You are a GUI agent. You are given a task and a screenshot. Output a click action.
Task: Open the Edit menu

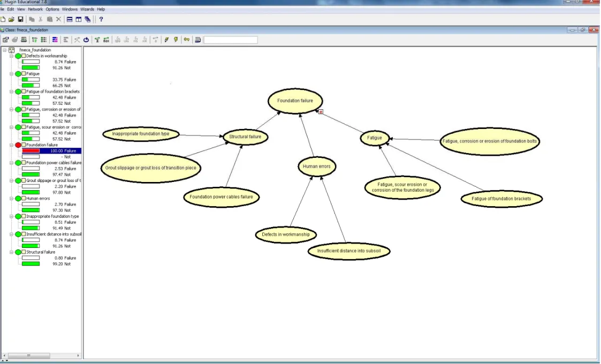pyautogui.click(x=10, y=9)
